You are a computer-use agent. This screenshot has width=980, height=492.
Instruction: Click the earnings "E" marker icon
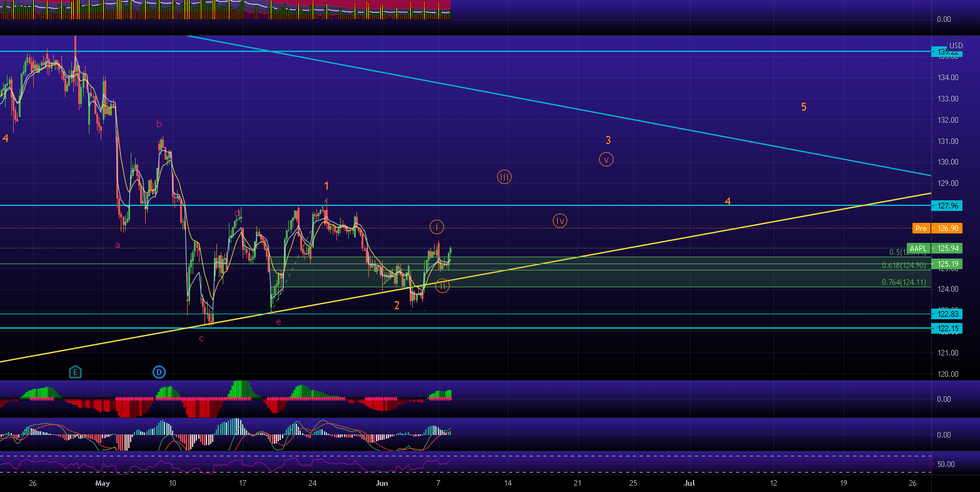(x=76, y=372)
